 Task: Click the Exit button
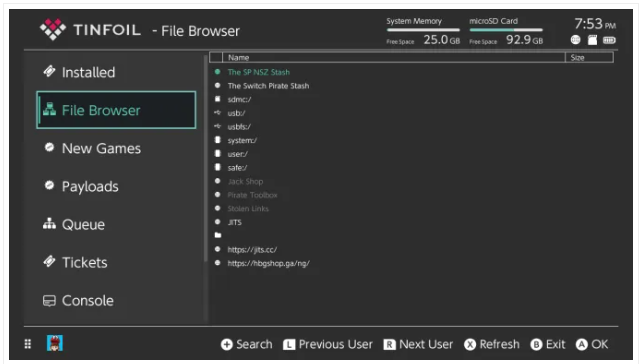click(548, 344)
